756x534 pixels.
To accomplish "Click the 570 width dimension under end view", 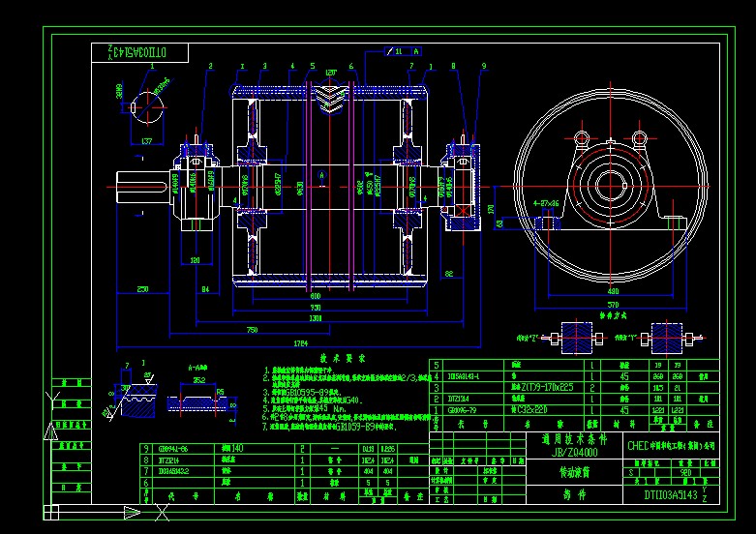I will pyautogui.click(x=613, y=304).
